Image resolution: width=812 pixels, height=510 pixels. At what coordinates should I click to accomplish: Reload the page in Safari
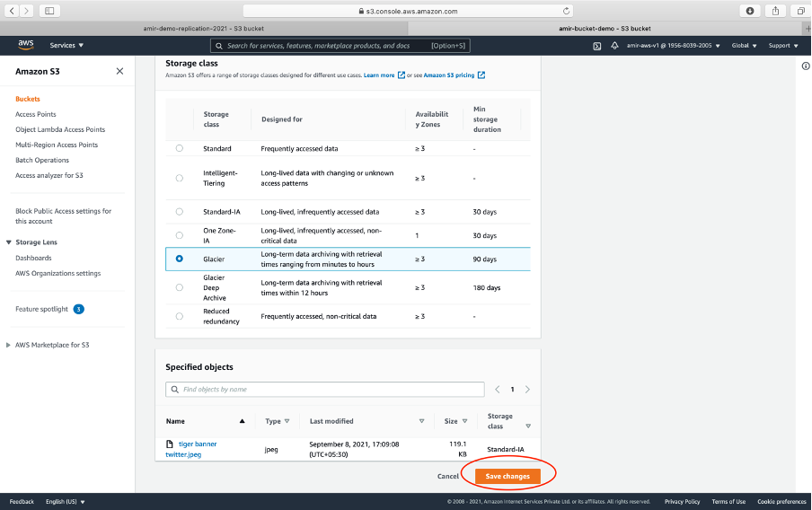coord(566,11)
